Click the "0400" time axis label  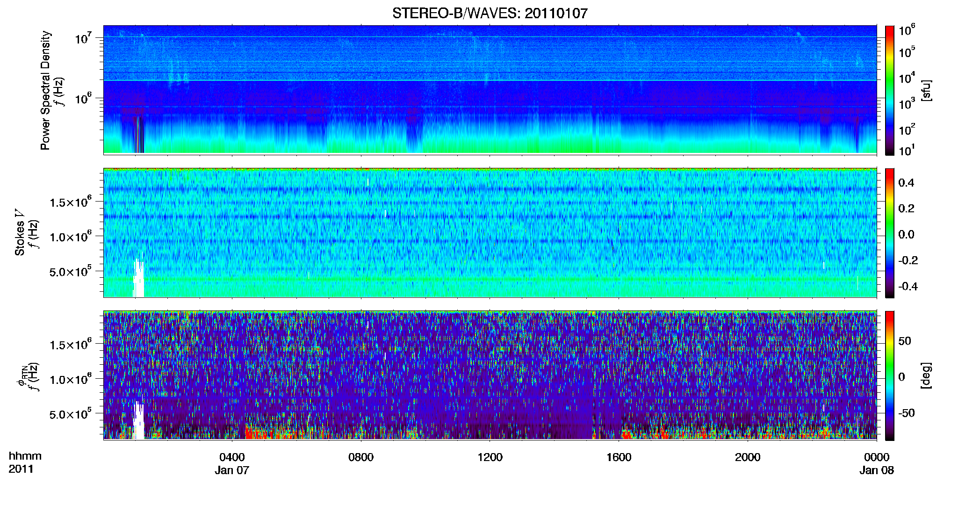(232, 457)
